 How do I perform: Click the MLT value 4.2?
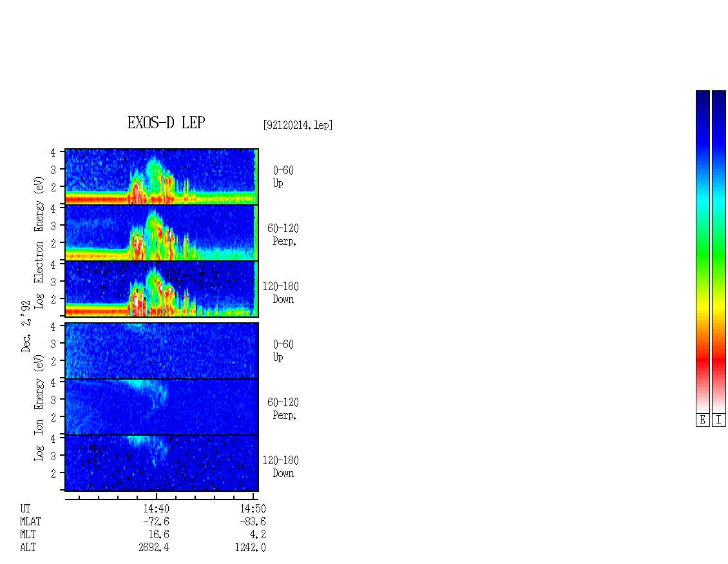pyautogui.click(x=258, y=535)
